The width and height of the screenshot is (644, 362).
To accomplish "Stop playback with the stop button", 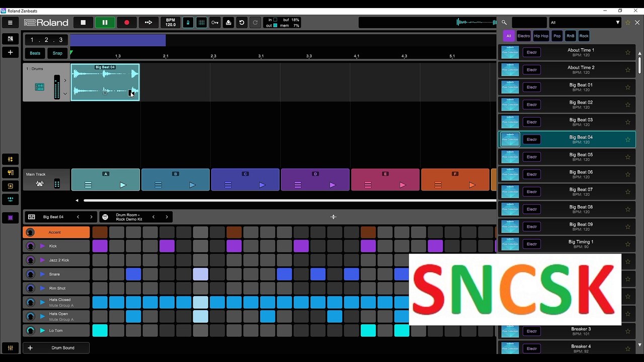I will (83, 22).
